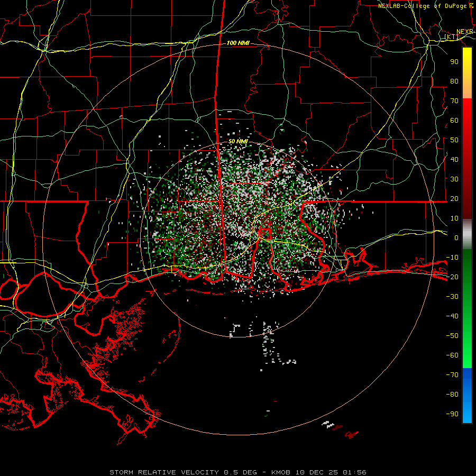Click the 50 NMI range ring label
Screen dimensions: 476x476
coord(238,141)
